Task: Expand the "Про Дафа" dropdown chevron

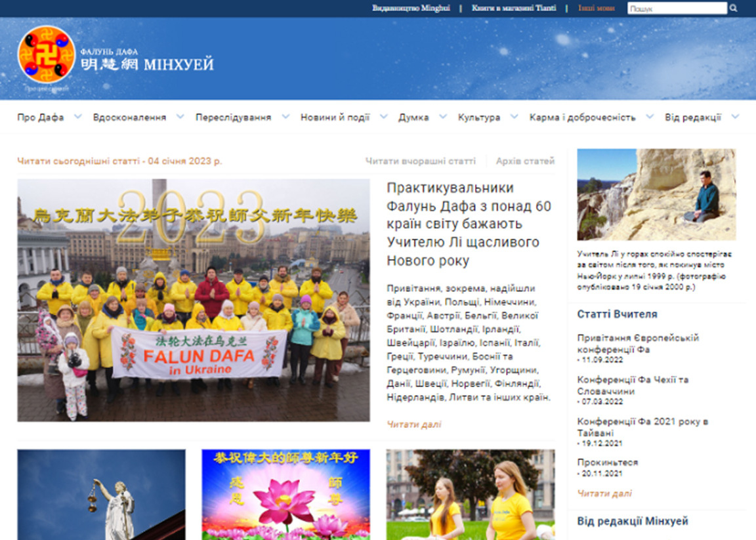Action: coord(78,117)
